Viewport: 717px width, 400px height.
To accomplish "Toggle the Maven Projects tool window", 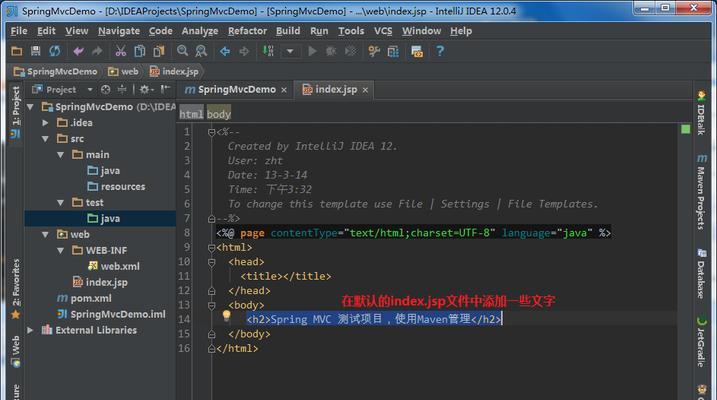I will (701, 192).
